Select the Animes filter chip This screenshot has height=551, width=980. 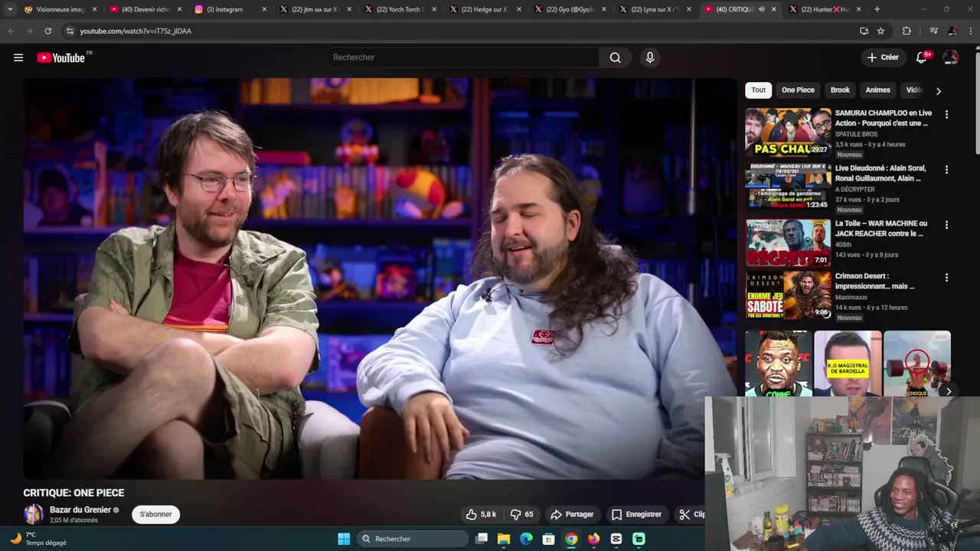[877, 90]
